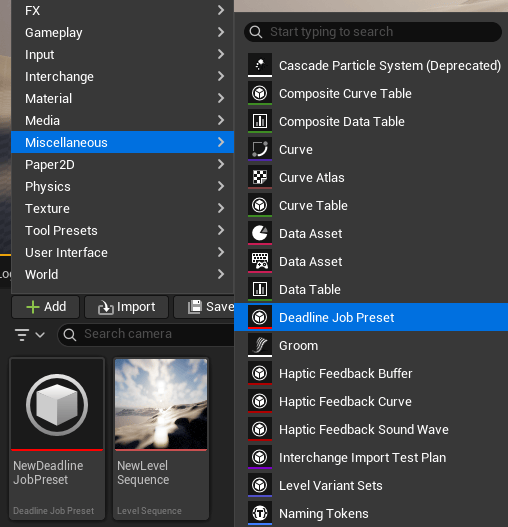Image resolution: width=508 pixels, height=527 pixels.
Task: Click the Curve asset icon
Action: tap(260, 149)
